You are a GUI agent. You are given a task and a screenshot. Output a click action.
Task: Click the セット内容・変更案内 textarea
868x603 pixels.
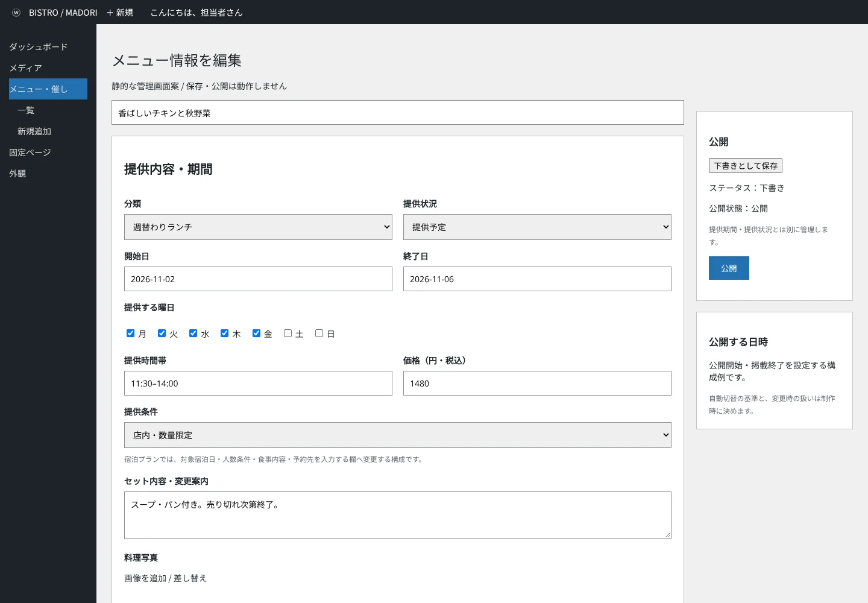[398, 515]
